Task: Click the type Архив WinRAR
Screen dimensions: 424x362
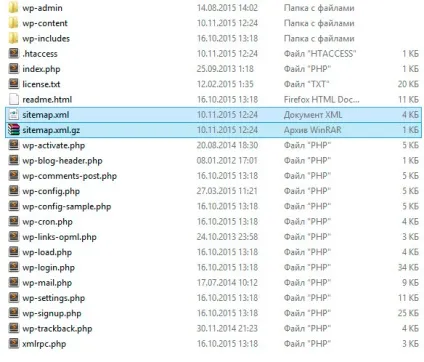Action: coord(313,130)
